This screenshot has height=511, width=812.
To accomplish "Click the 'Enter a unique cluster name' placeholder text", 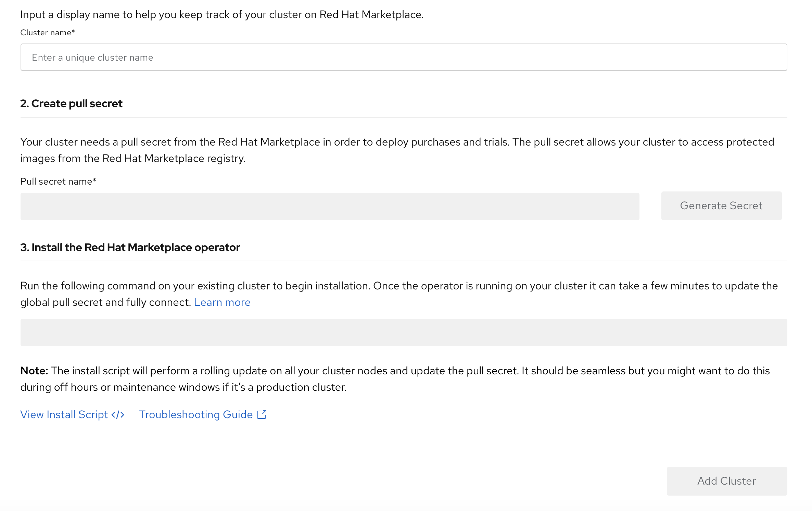I will point(92,58).
